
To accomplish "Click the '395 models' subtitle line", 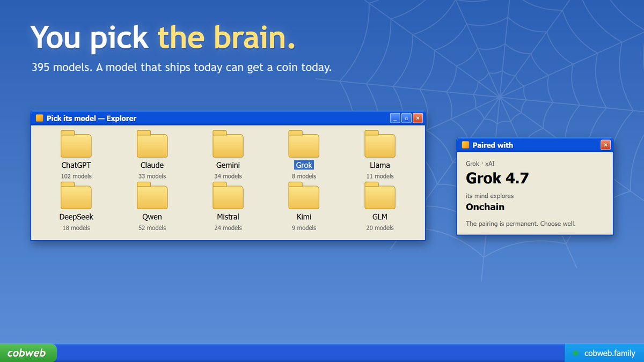I will 181,68.
